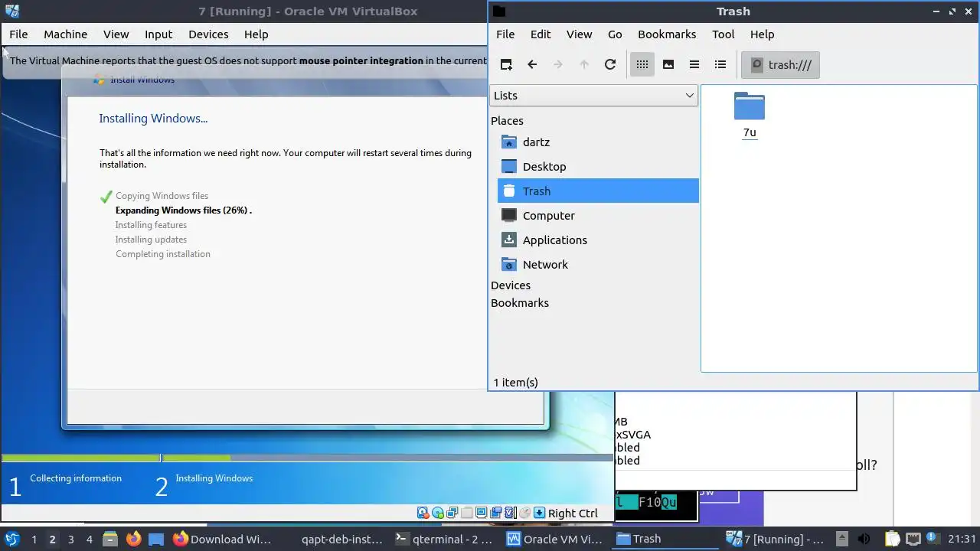Select the 7u folder in Trash

pos(750,115)
